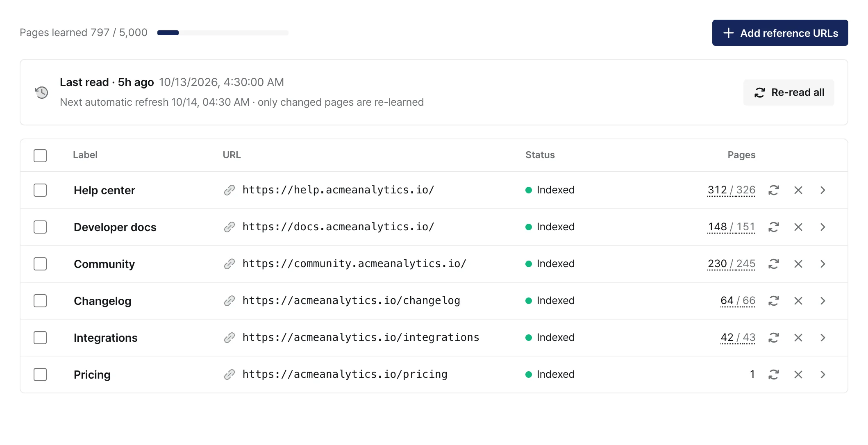Remove the Changelog URL
This screenshot has width=868, height=445.
click(798, 301)
